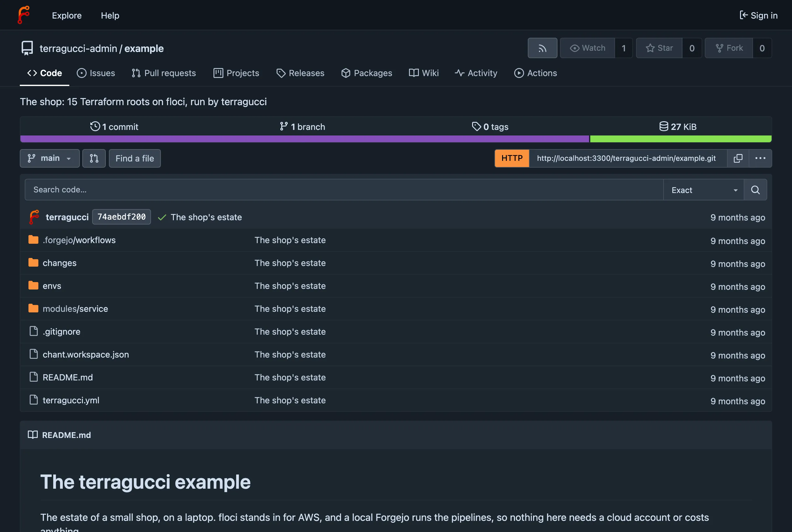Click the Sign in link
Image resolution: width=792 pixels, height=532 pixels.
coord(758,15)
